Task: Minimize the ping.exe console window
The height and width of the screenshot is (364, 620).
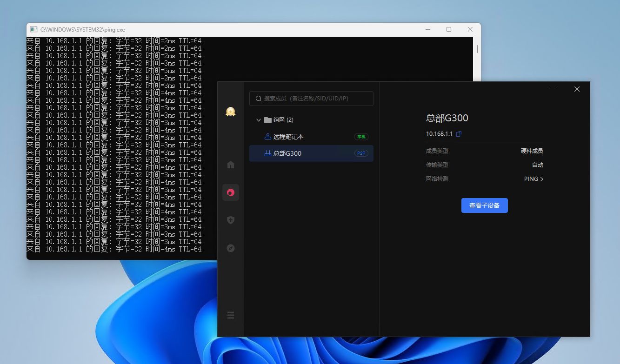Action: [427, 29]
